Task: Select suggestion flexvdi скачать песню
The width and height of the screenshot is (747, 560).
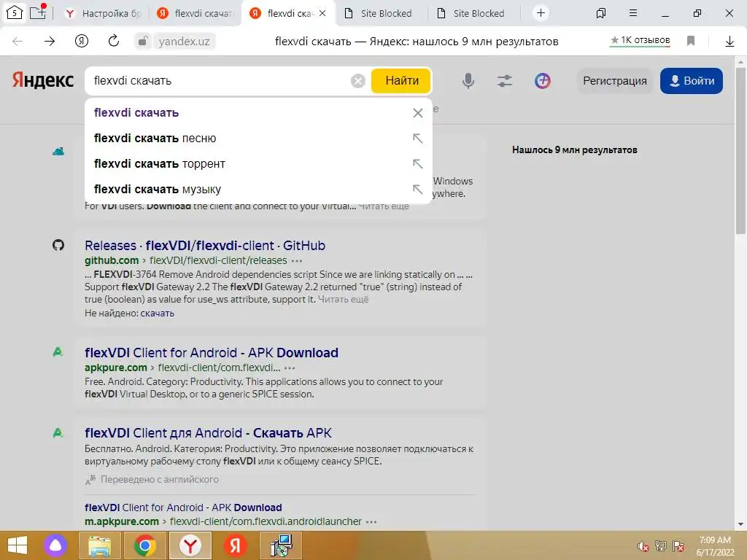Action: coord(258,138)
